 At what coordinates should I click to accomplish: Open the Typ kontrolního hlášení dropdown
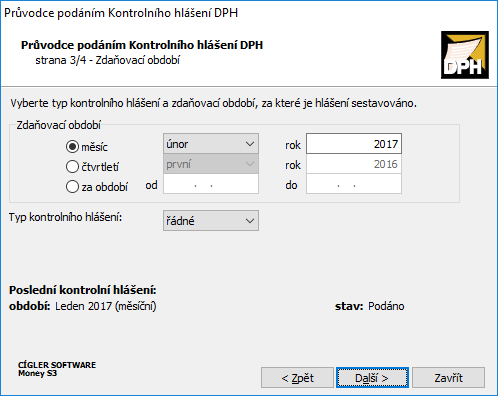coord(211,220)
